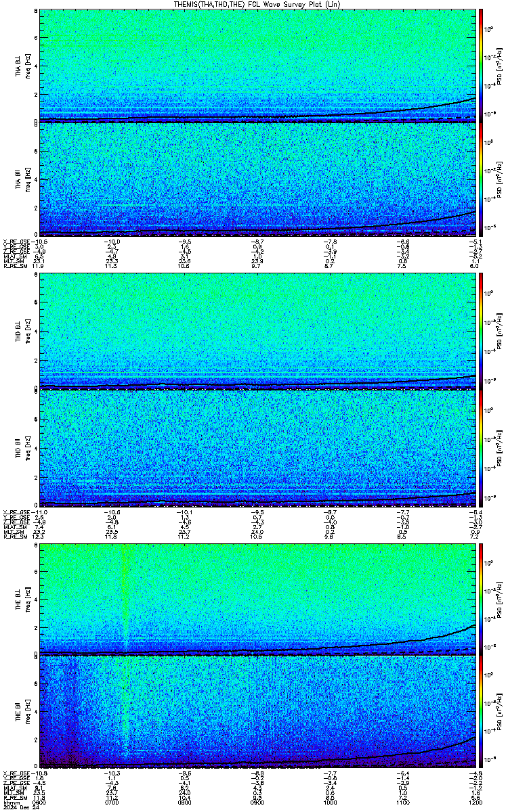508x812 pixels.
Task: Click THD X_RE_GSE value -11.0
Action: 39,512
